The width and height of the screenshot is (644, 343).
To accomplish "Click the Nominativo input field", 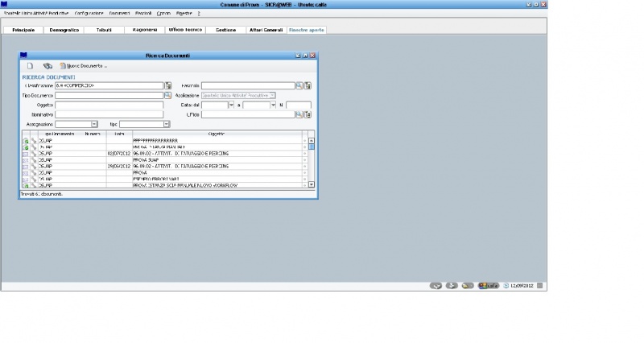I will [x=109, y=114].
